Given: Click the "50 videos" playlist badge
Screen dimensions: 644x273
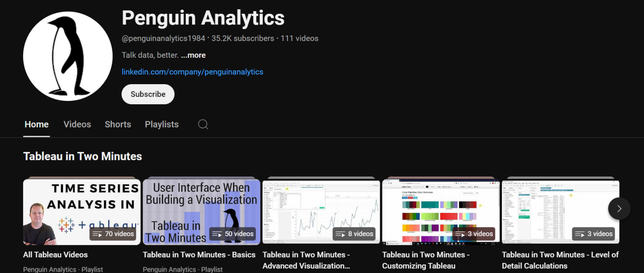Looking at the screenshot, I should click(x=232, y=234).
